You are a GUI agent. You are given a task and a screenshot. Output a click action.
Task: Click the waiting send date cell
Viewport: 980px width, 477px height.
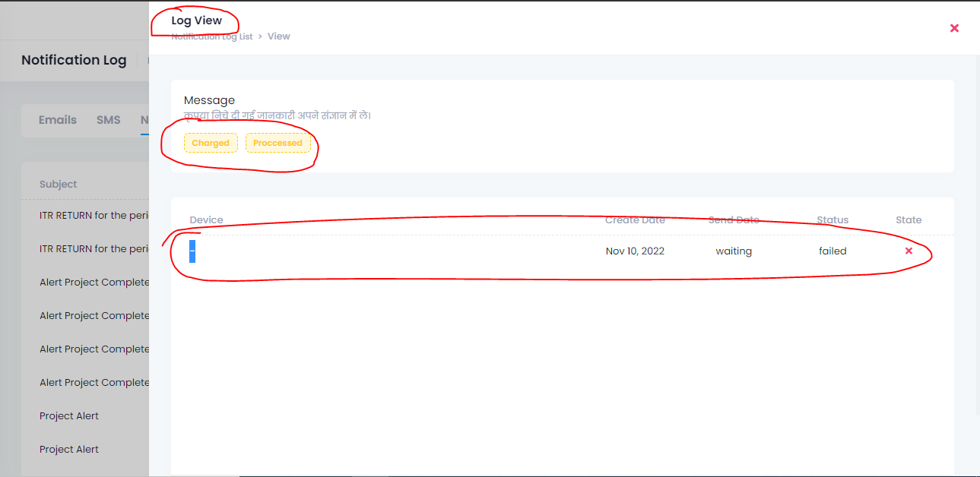click(734, 251)
